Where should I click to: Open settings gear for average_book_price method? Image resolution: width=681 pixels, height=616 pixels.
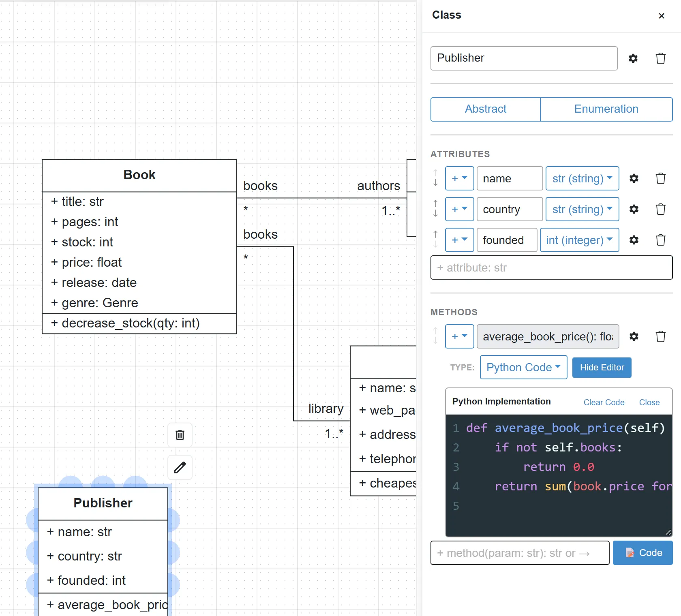tap(634, 336)
